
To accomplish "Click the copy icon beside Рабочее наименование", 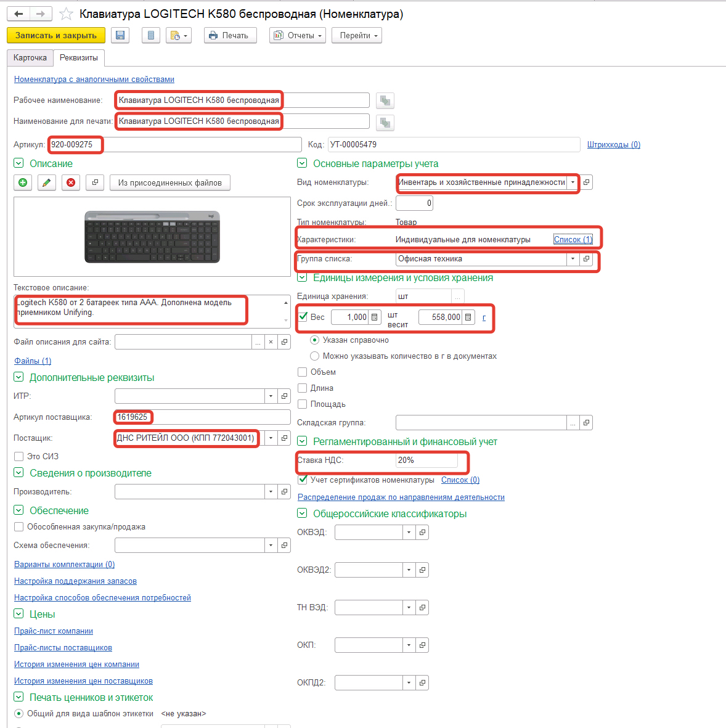I will pyautogui.click(x=385, y=100).
